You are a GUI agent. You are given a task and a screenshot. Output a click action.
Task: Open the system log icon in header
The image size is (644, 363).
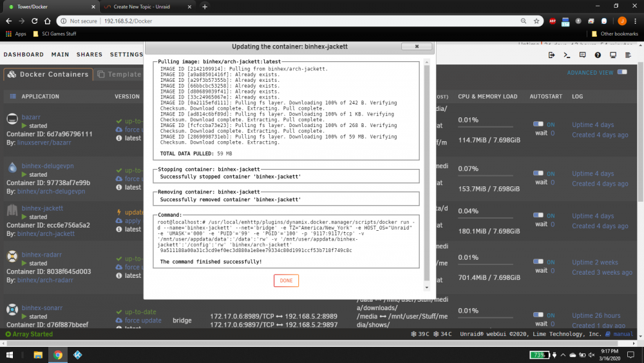(628, 55)
